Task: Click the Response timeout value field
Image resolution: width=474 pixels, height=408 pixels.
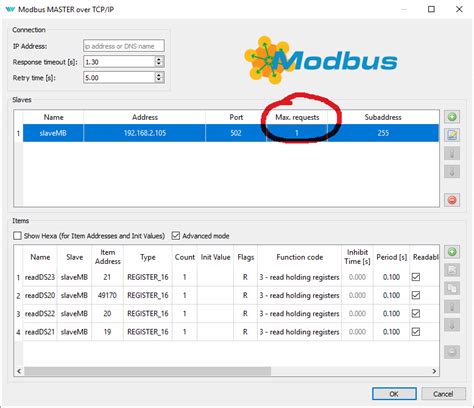Action: tap(119, 62)
